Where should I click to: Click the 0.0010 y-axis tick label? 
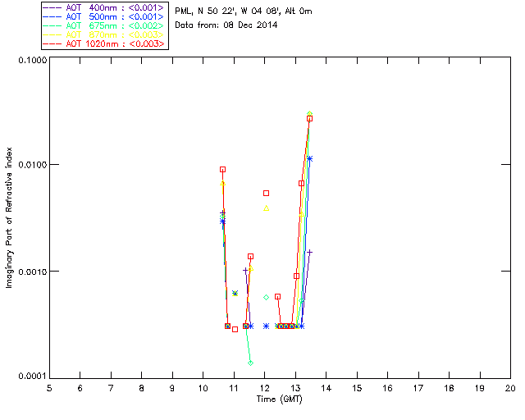32,272
